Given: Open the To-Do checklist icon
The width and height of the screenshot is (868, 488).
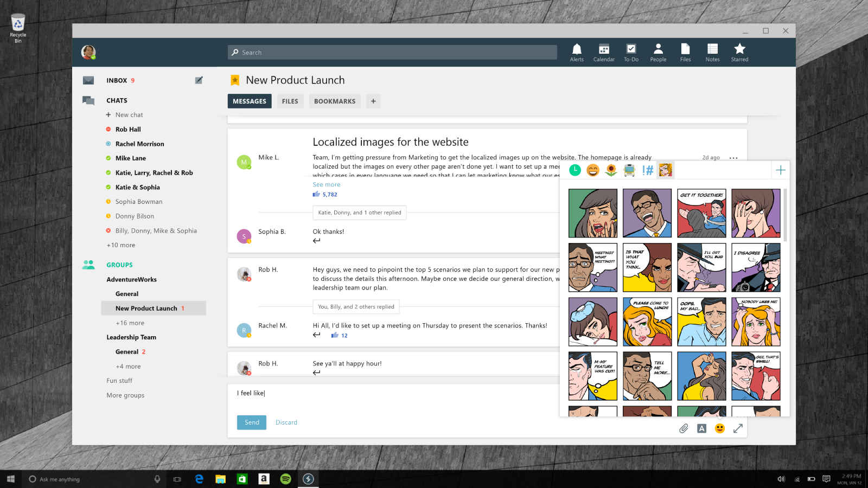Looking at the screenshot, I should coord(631,52).
